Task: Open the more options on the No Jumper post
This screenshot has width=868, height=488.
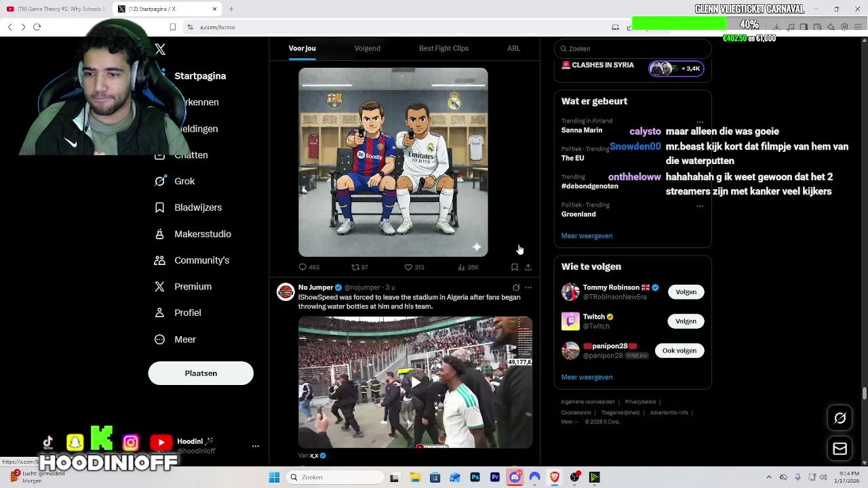Action: (528, 287)
